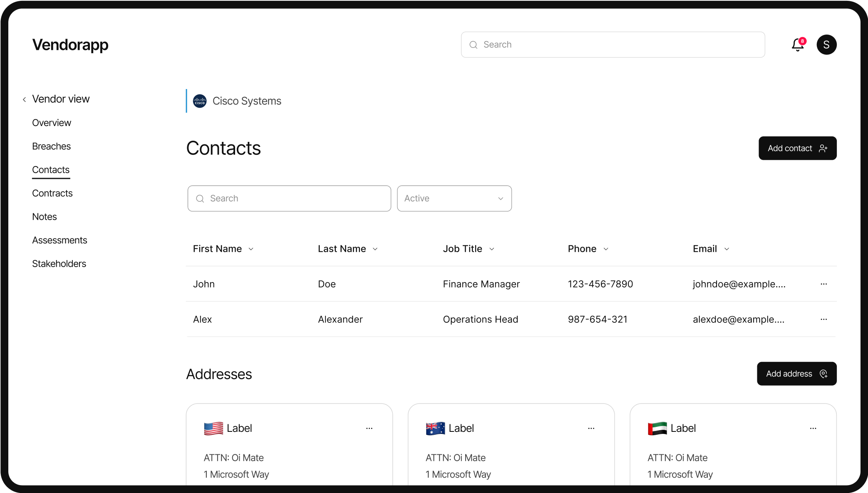Focus the Contacts search field

(x=289, y=198)
